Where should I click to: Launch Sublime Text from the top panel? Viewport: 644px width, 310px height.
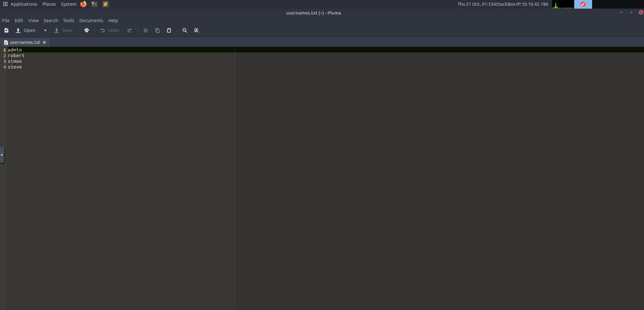coord(105,4)
